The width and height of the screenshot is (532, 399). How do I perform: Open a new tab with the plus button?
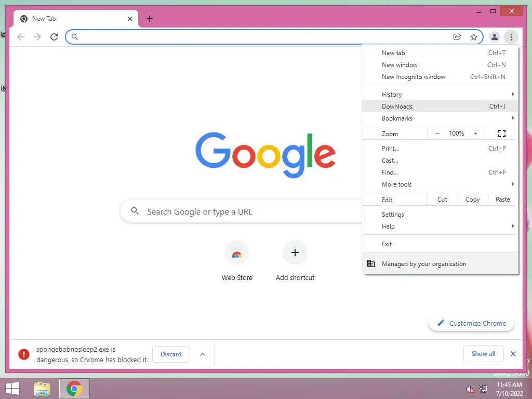tap(149, 19)
